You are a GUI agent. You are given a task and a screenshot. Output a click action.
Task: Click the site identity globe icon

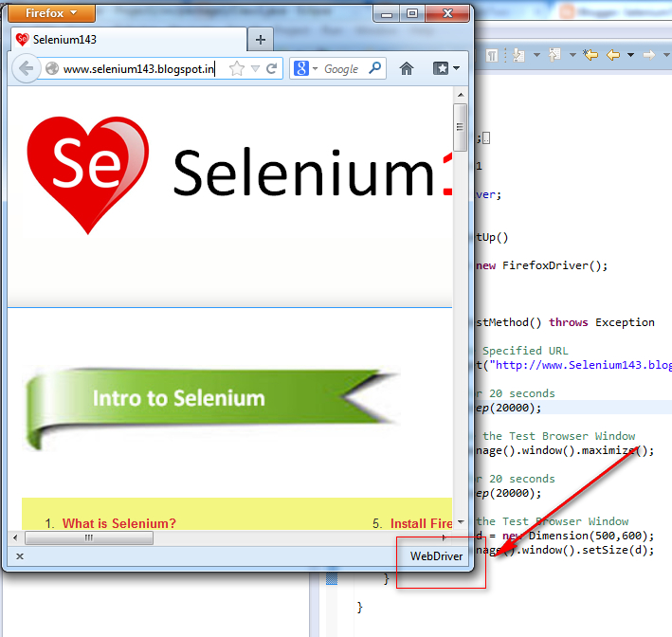point(52,68)
